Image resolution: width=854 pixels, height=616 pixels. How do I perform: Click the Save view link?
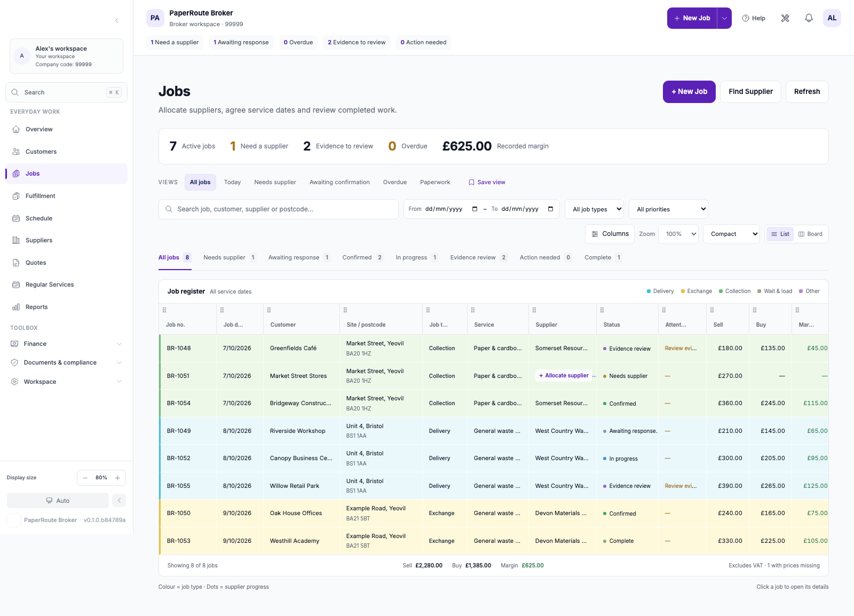pos(487,183)
